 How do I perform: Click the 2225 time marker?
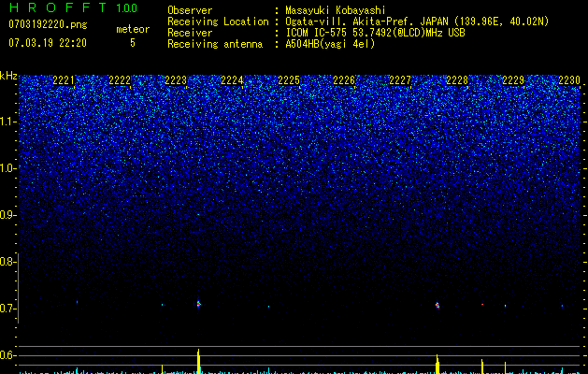pos(289,80)
